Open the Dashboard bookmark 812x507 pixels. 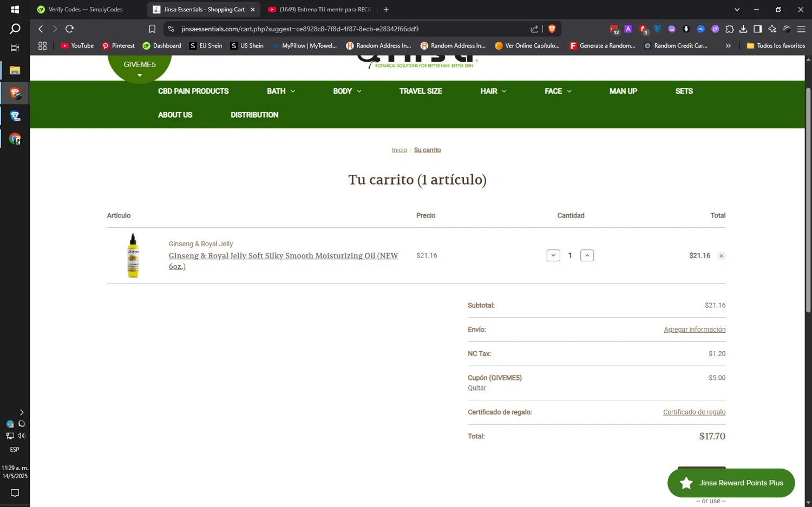[161, 46]
